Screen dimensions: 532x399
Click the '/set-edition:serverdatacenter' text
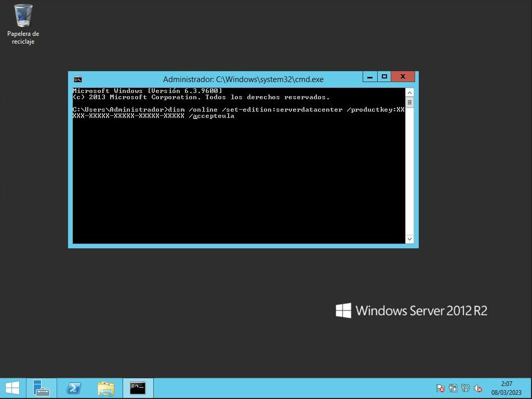pyautogui.click(x=282, y=110)
